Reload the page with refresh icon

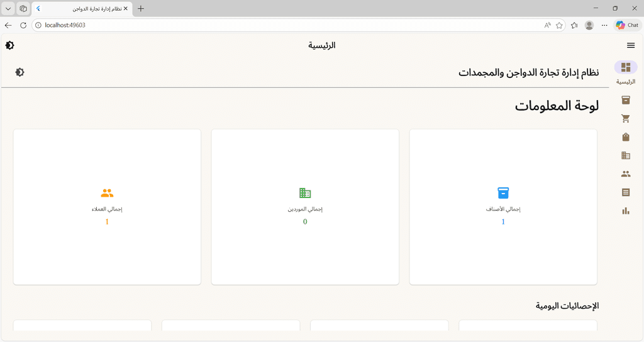point(23,25)
